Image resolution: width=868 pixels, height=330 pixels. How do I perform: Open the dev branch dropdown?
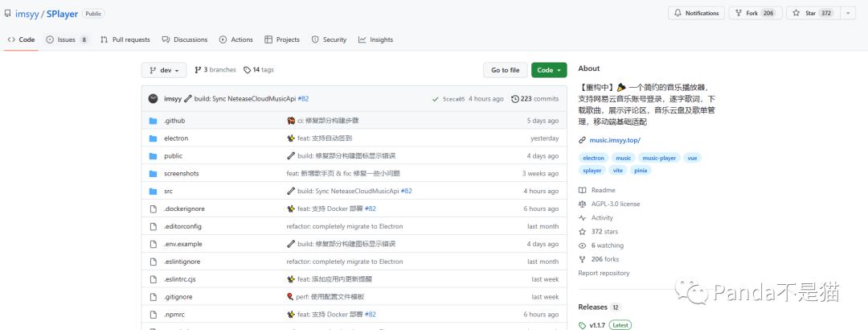(165, 71)
